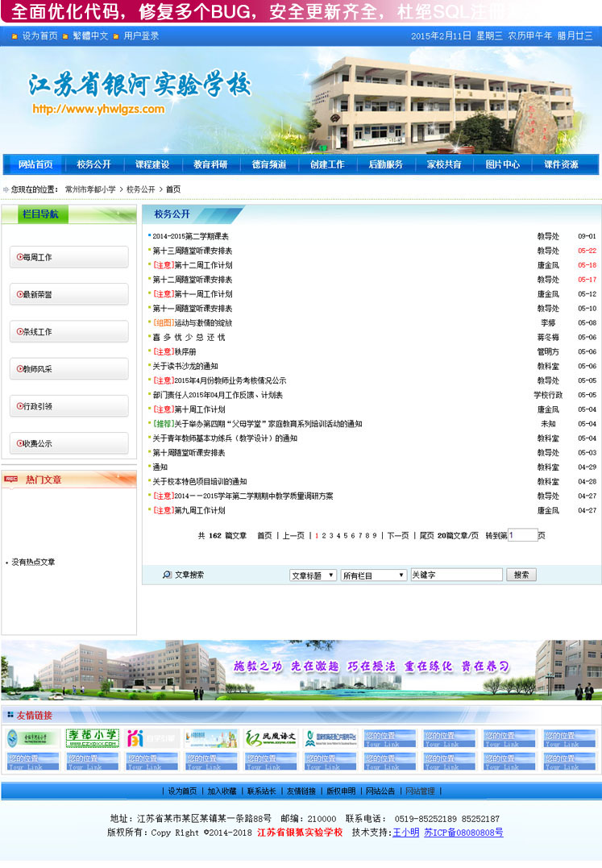Open the 所有栏目 category dropdown
Screen dimensions: 602x868
374,575
